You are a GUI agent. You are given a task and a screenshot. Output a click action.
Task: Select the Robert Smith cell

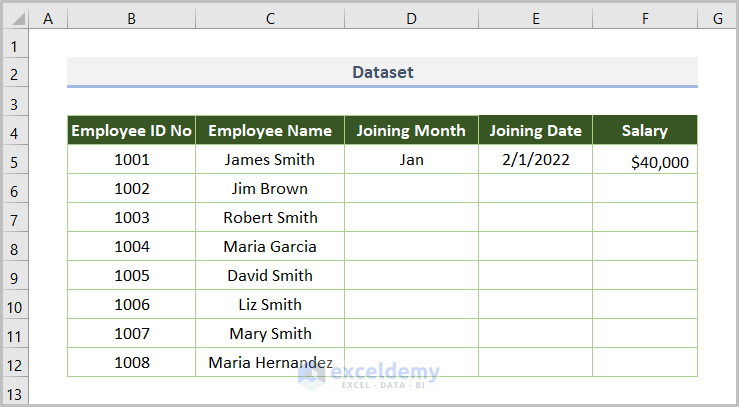point(270,217)
